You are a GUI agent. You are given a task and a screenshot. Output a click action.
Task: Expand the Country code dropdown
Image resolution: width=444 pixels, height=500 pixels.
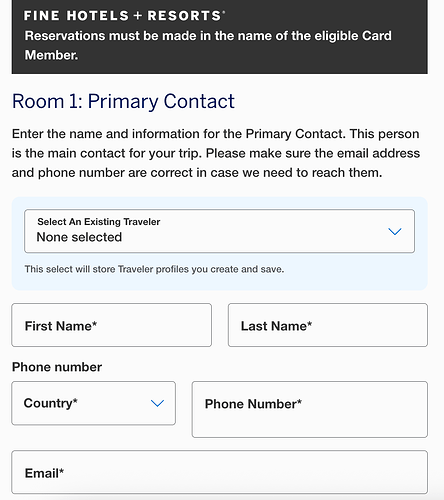(x=93, y=403)
